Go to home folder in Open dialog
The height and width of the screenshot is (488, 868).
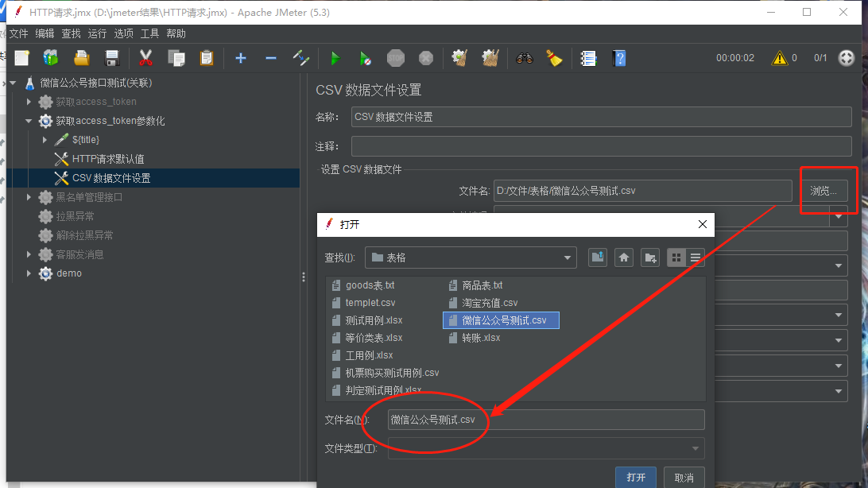coord(624,258)
